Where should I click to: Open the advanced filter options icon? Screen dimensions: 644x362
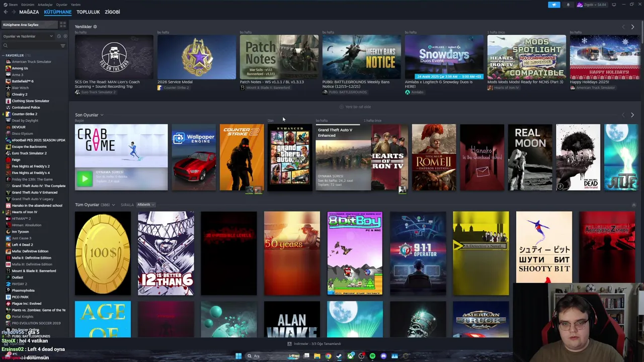coord(63,46)
